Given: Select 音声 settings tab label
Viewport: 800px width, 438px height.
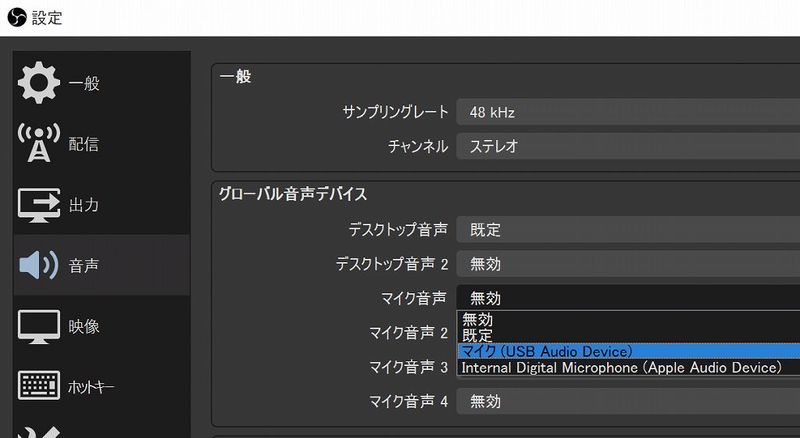Looking at the screenshot, I should (84, 265).
